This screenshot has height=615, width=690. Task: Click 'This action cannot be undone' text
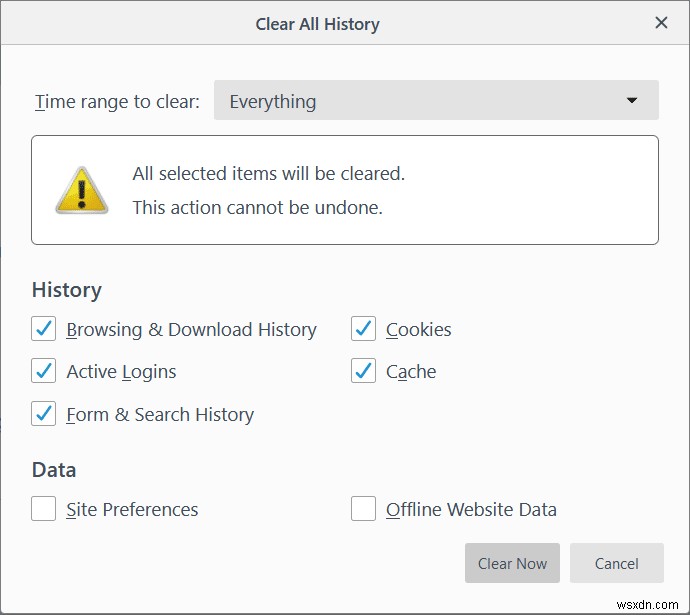257,208
